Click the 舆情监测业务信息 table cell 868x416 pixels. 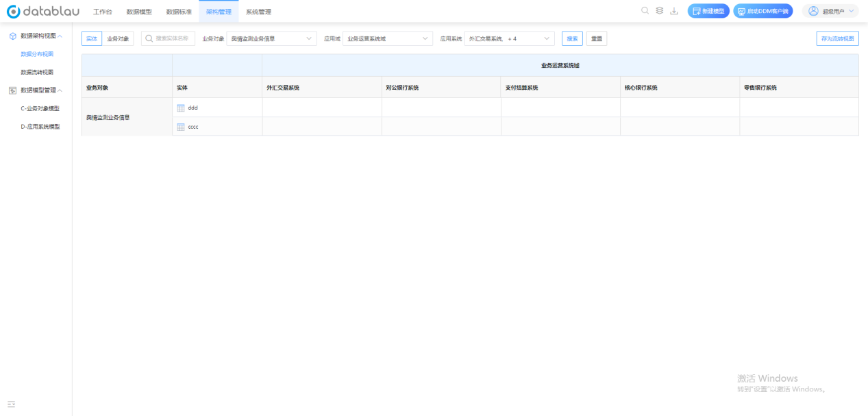[127, 117]
